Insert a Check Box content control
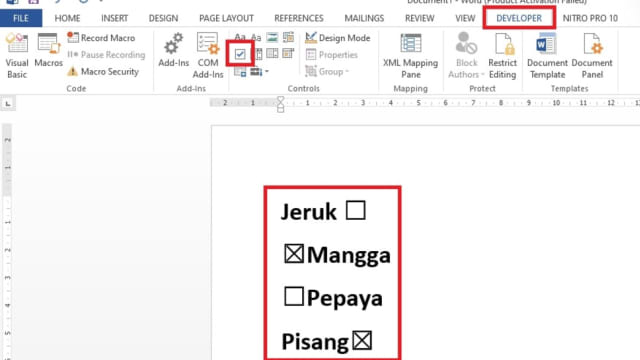 (240, 54)
